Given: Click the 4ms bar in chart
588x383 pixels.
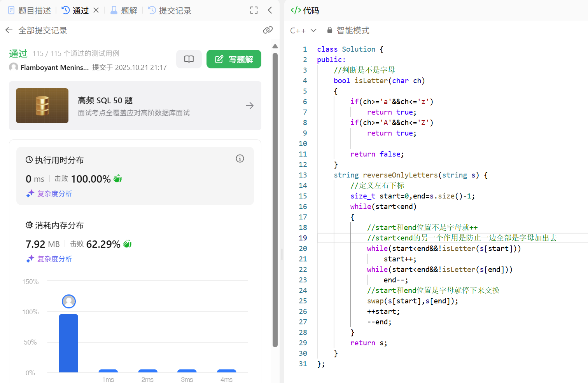Looking at the screenshot, I should [226, 371].
